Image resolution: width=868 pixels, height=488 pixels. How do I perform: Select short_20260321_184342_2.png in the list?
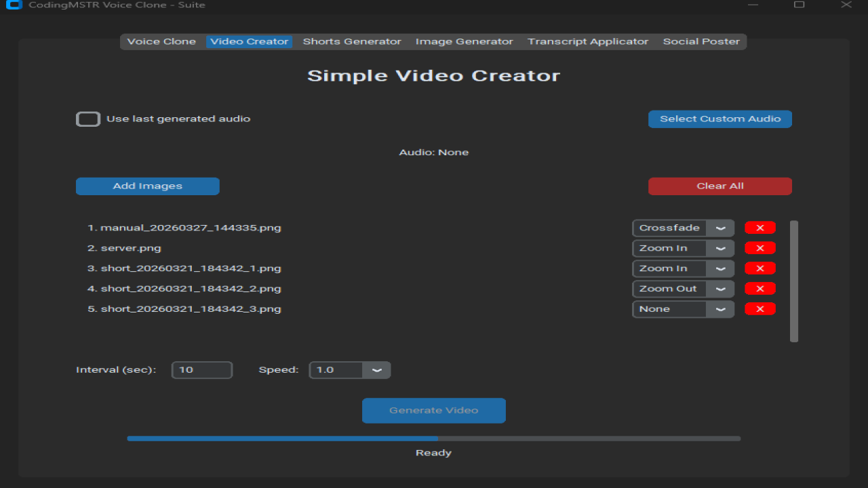[184, 289]
